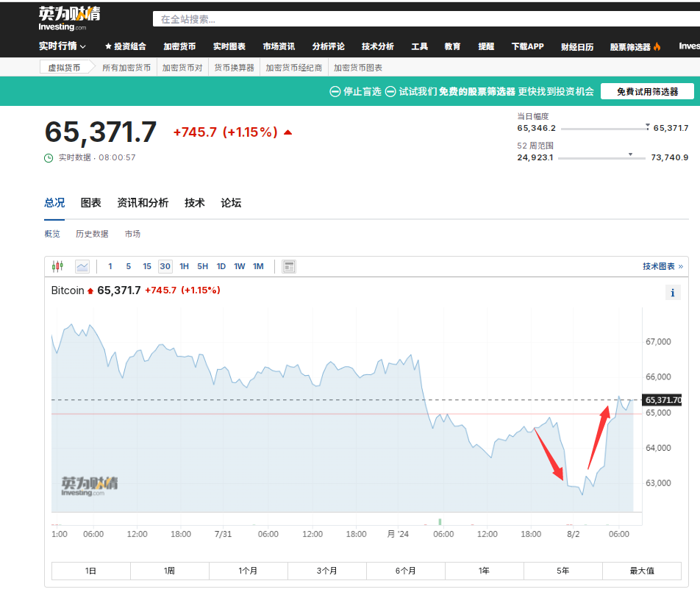Click the 免费试用筛选器 button

pos(647,91)
